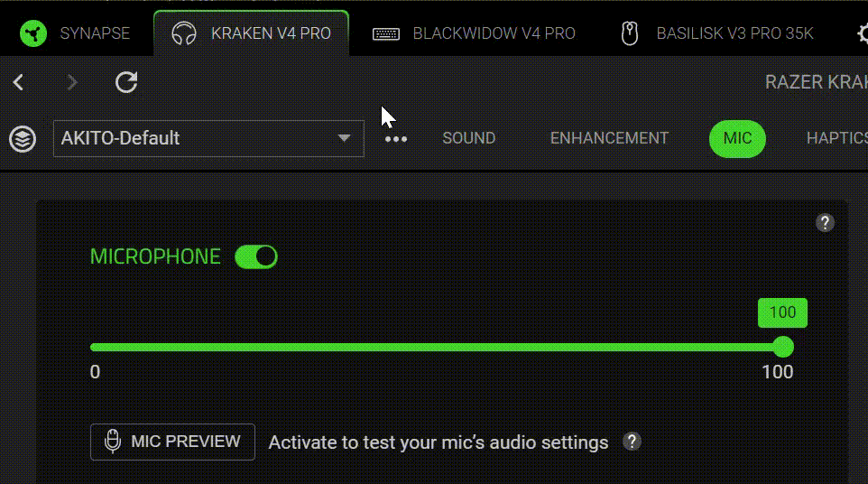Open the help icon in panel corner
This screenshot has width=868, height=484.
click(825, 223)
